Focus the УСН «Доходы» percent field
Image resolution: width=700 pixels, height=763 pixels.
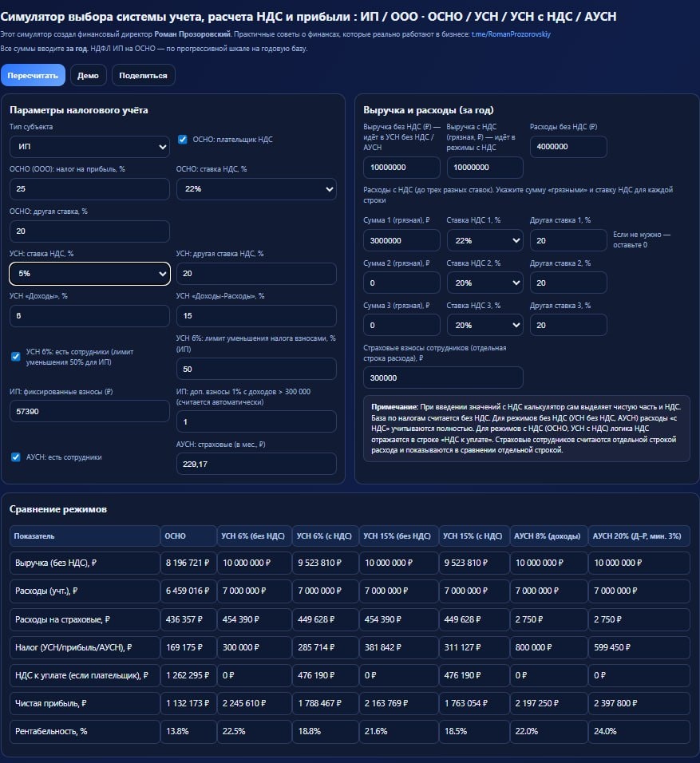click(89, 316)
